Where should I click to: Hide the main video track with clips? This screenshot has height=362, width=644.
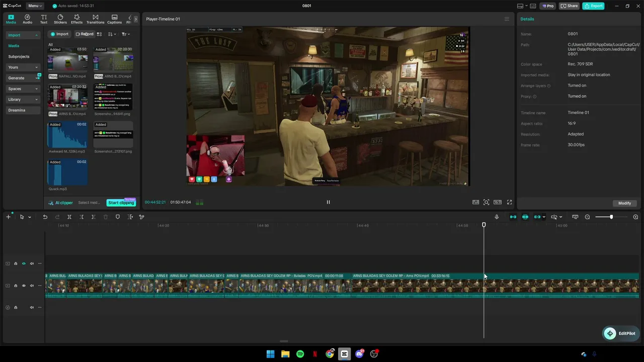click(24, 286)
